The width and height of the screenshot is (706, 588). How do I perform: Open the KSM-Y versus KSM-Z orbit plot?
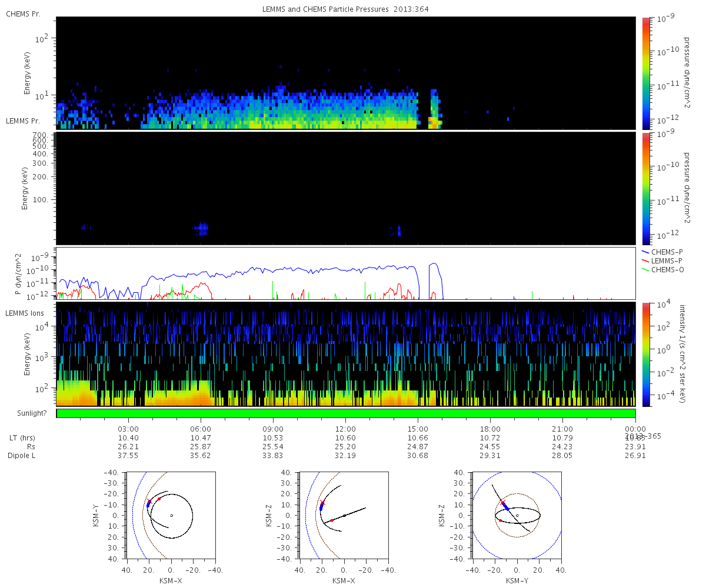(x=517, y=515)
